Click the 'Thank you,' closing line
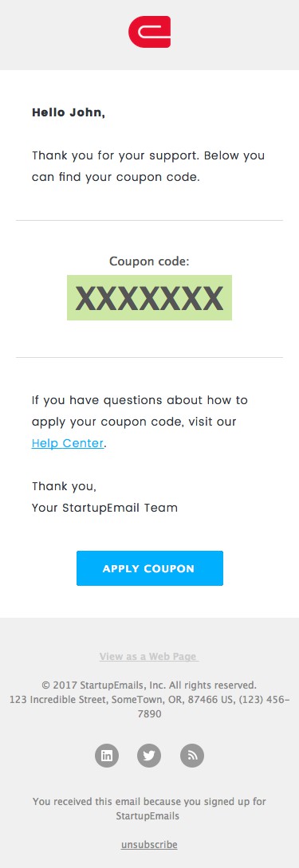This screenshot has height=868, width=299. point(65,486)
